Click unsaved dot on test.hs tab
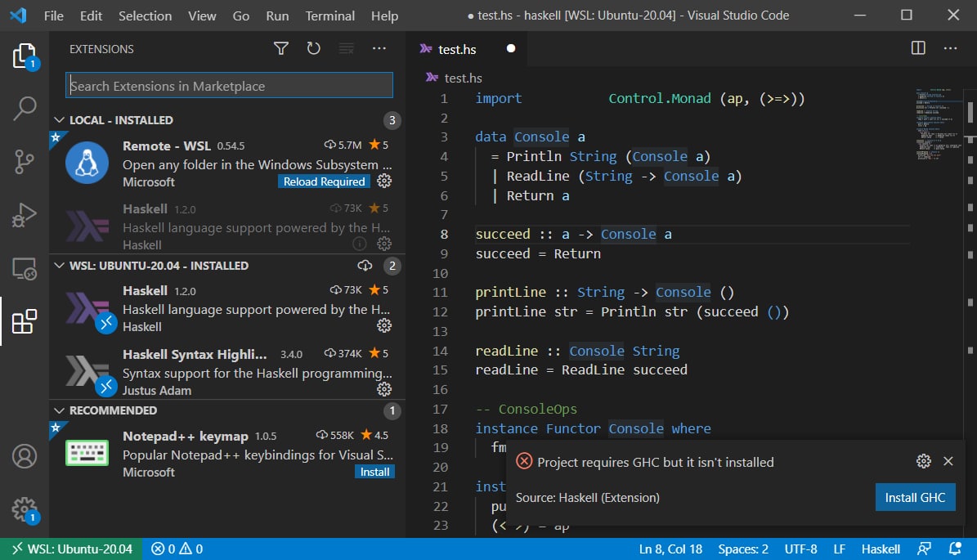The image size is (977, 560). [x=511, y=48]
